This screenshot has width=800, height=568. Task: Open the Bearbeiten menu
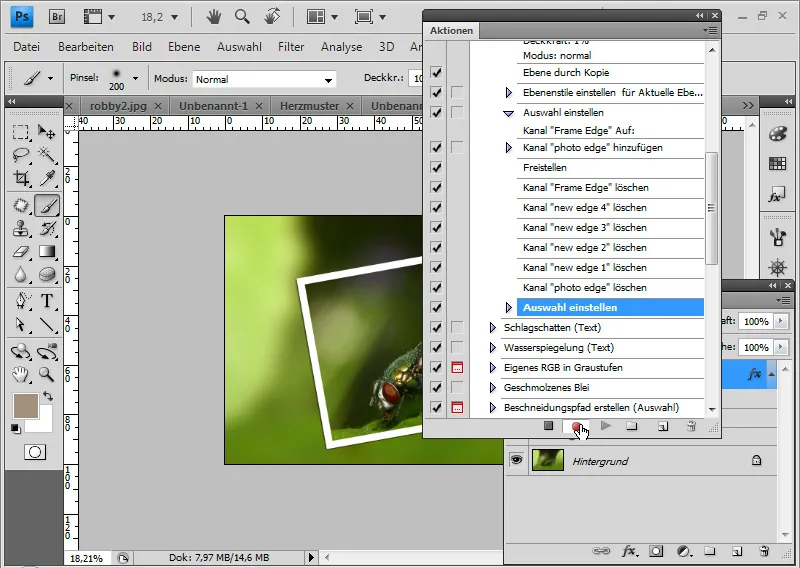[x=86, y=47]
